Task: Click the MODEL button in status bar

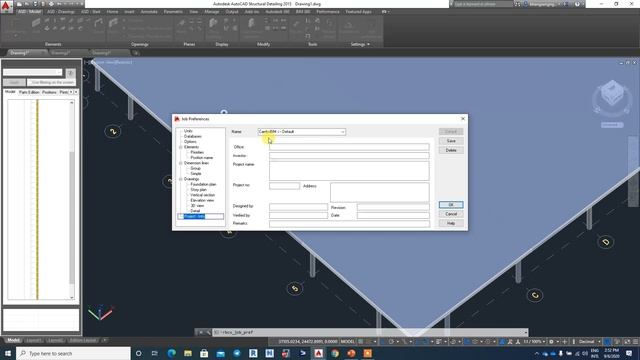Action: tap(348, 342)
